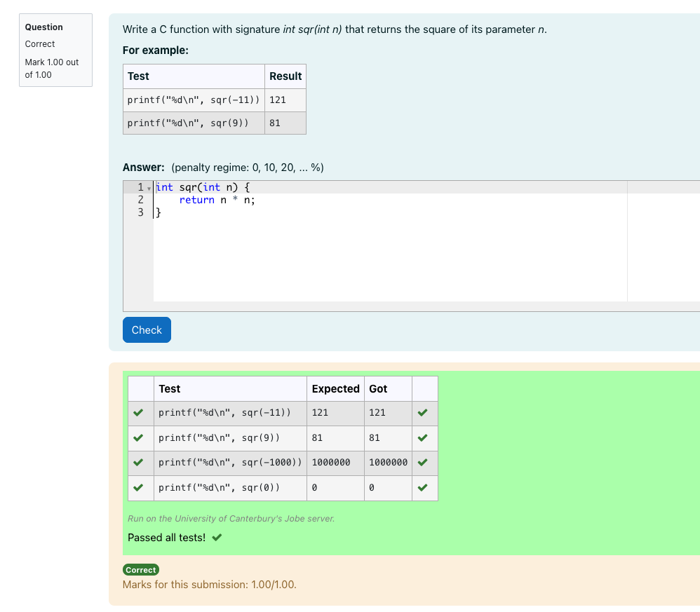This screenshot has width=700, height=612.
Task: Click the right green tick in sqr(-1000) row
Action: click(x=422, y=463)
